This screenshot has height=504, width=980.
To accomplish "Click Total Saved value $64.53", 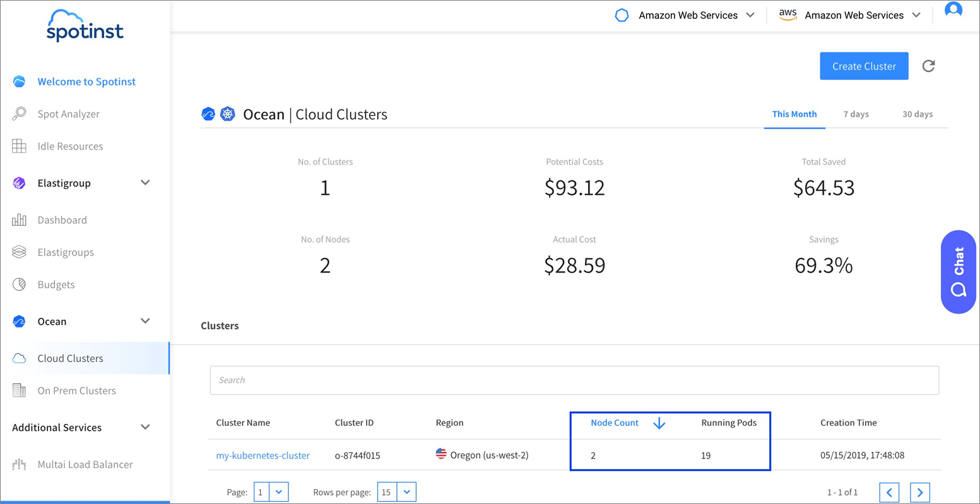I will [824, 187].
